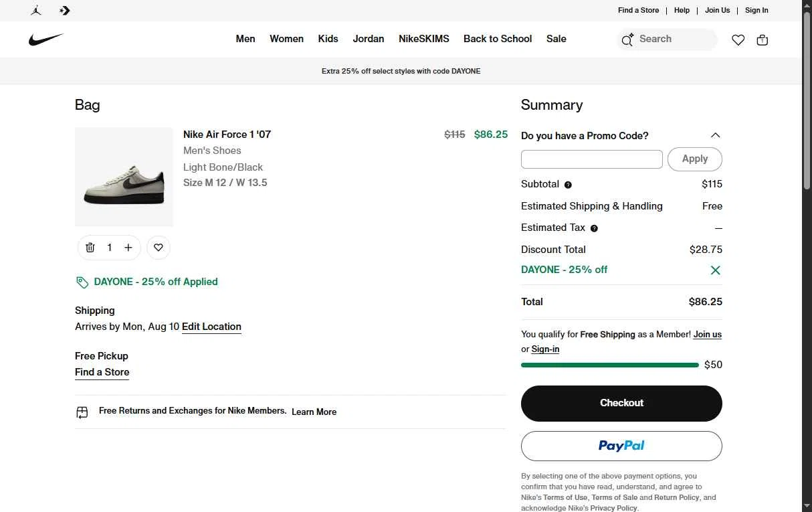
Task: Open the Converse brand logo link
Action: [x=65, y=10]
